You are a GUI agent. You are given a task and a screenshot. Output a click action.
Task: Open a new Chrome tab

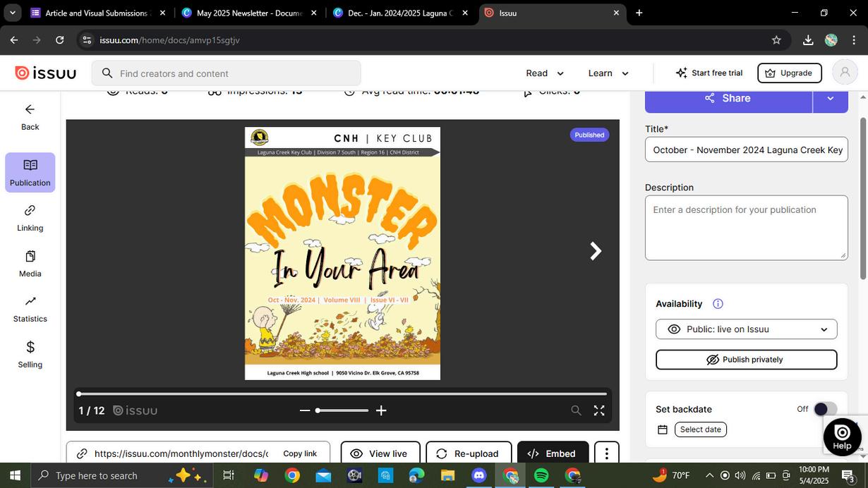(x=639, y=13)
